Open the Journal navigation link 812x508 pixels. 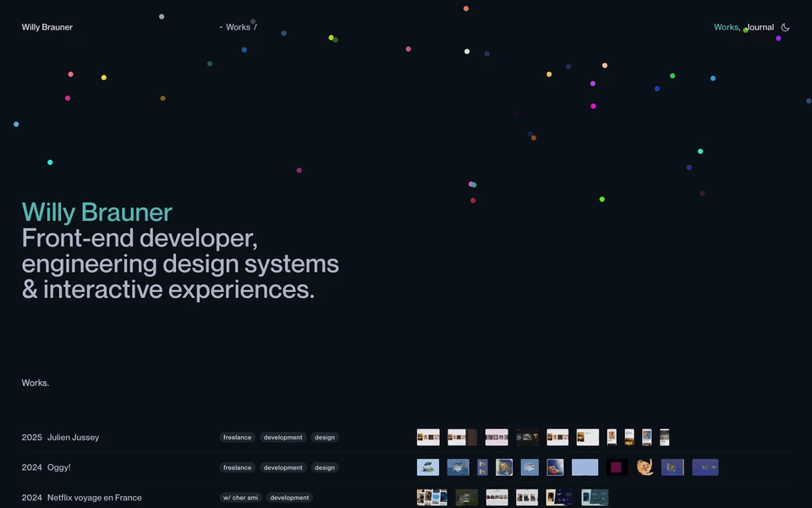760,27
